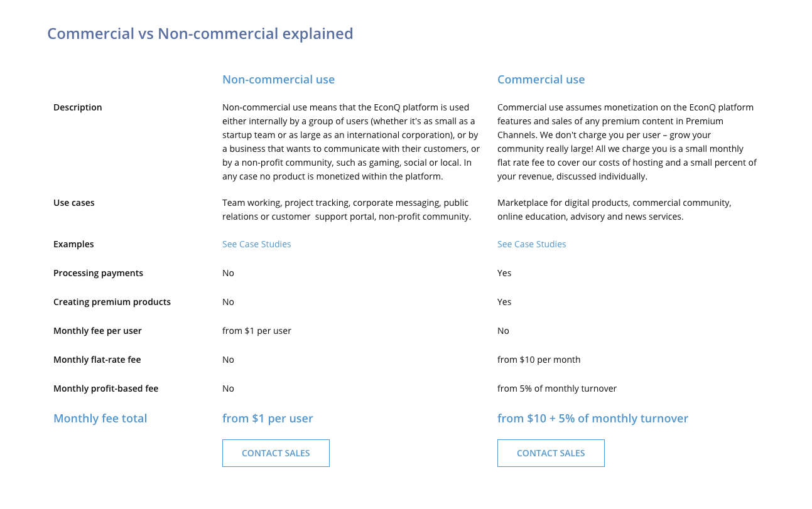Open See Case Studies for Commercial use

coord(532,244)
